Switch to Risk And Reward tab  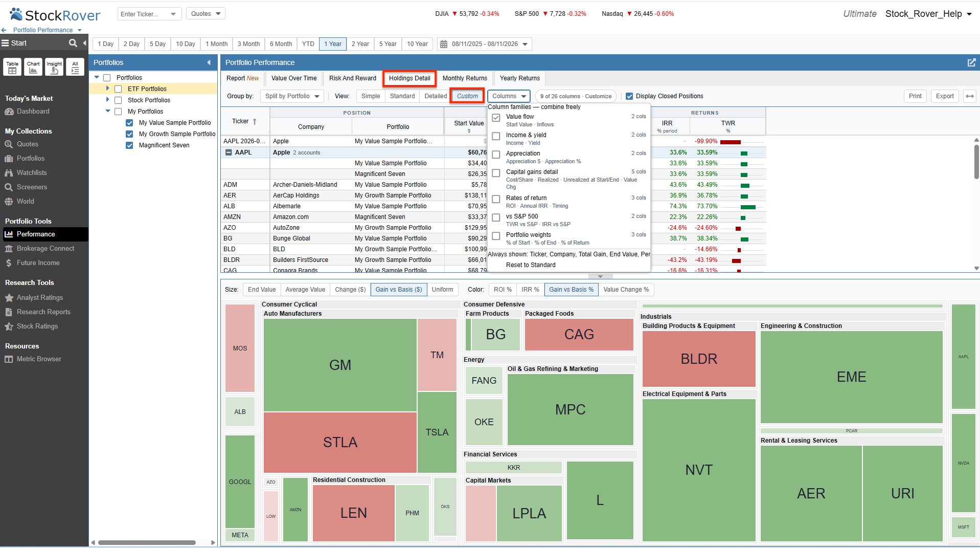click(353, 78)
